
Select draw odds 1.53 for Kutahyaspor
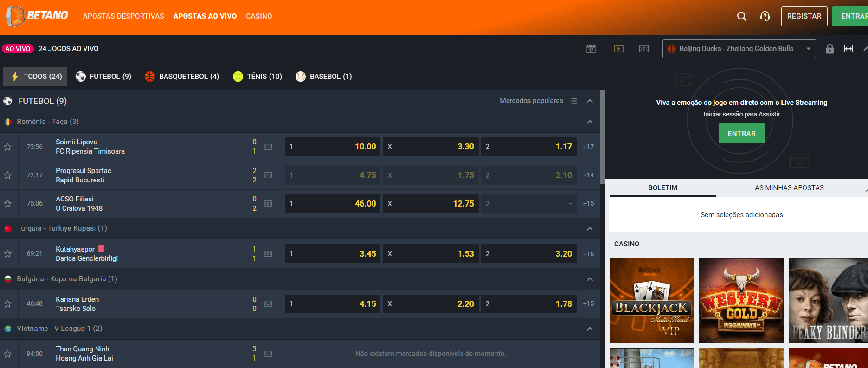point(431,254)
